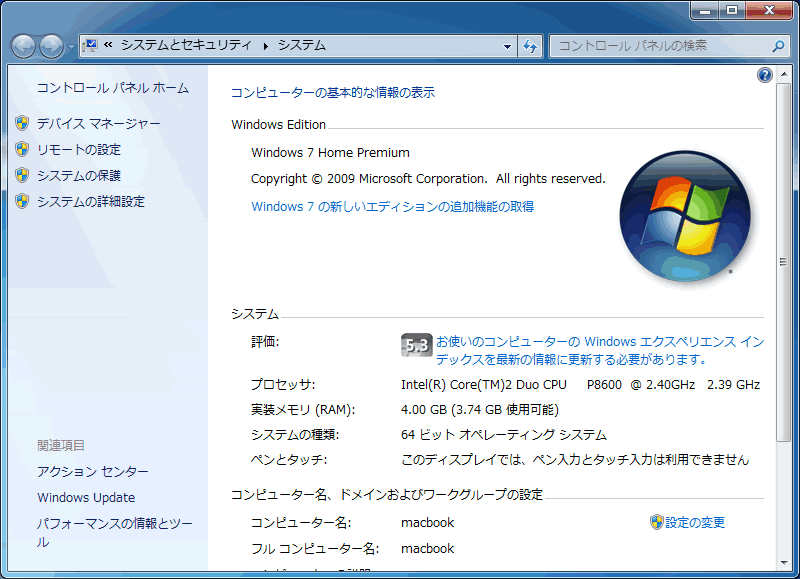Click shield icon beside システムの保護
The height and width of the screenshot is (579, 800).
tap(22, 175)
